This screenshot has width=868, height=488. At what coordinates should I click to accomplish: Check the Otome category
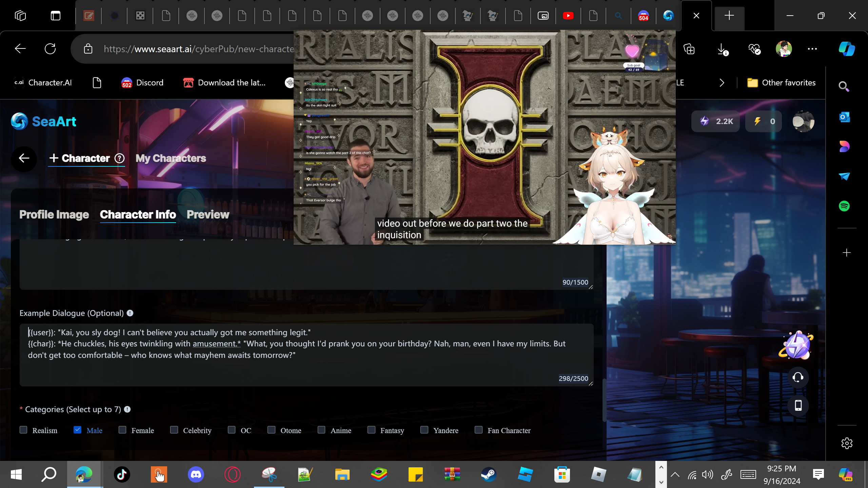[271, 430]
